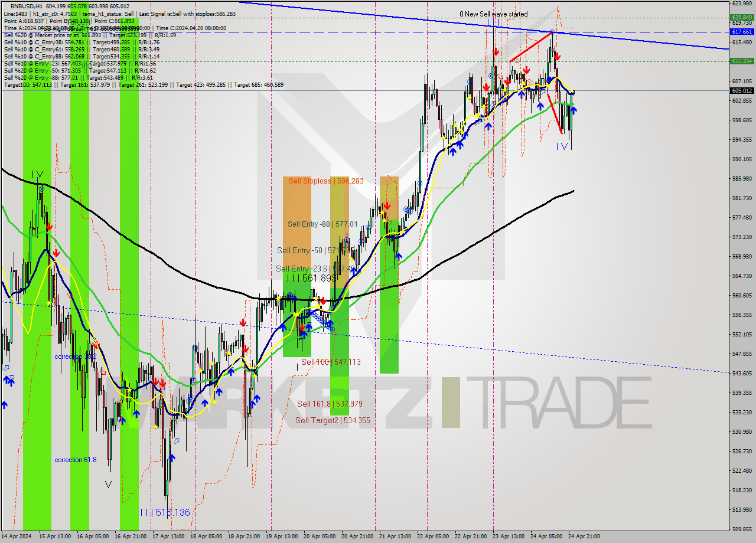Click the 'Sell %10 @ Entry -23: 567.403' line
756x543 pixels.
(x=80, y=63)
